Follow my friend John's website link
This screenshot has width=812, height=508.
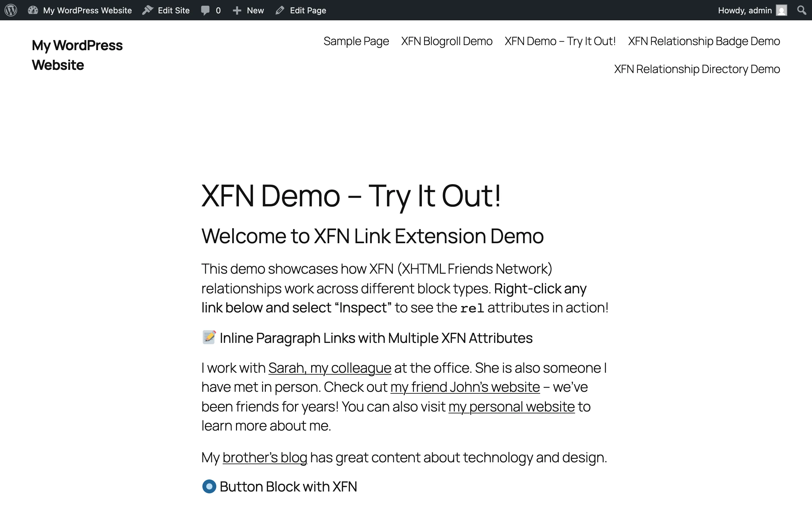[465, 387]
